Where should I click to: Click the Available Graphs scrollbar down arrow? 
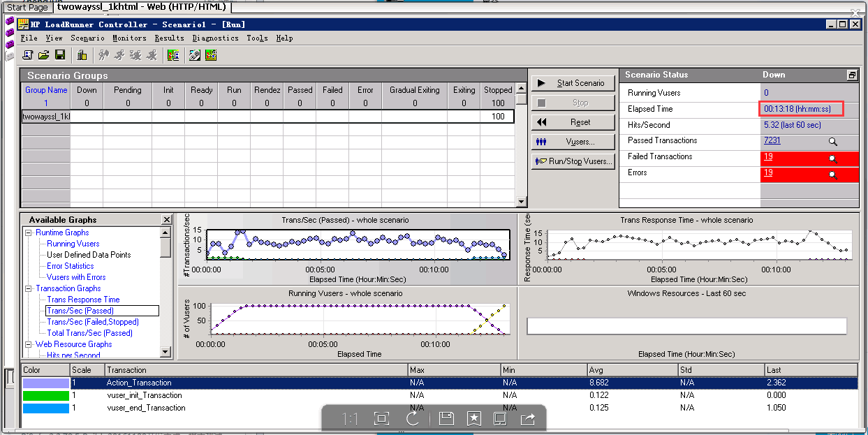165,352
